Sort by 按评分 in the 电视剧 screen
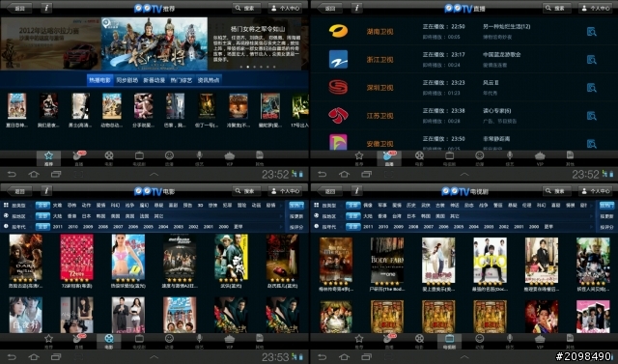618x364 pixels. pyautogui.click(x=606, y=227)
